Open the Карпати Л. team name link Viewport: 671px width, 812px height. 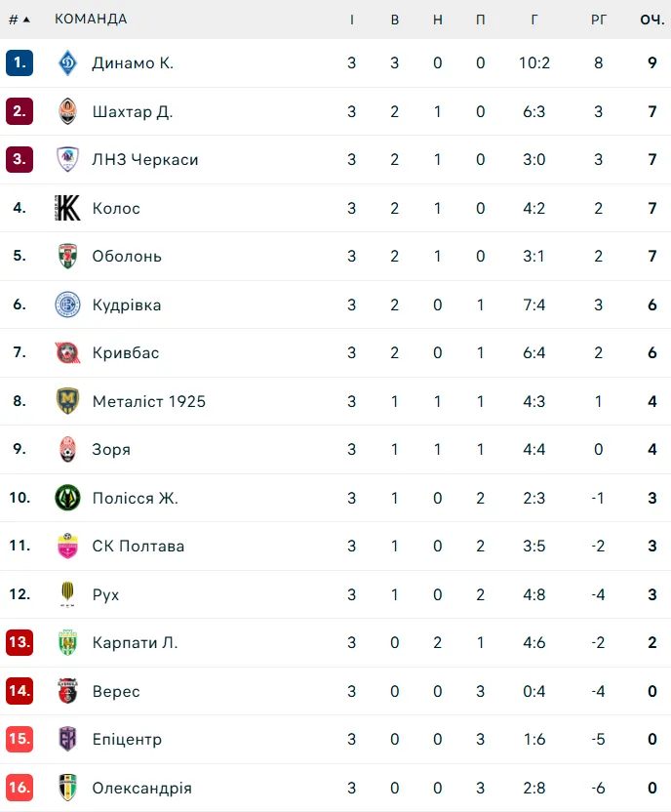tap(135, 642)
